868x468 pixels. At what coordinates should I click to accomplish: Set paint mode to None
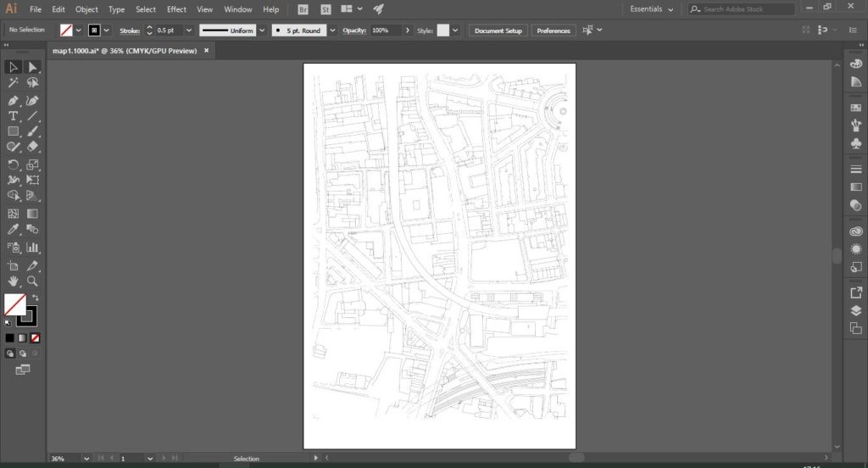[35, 337]
